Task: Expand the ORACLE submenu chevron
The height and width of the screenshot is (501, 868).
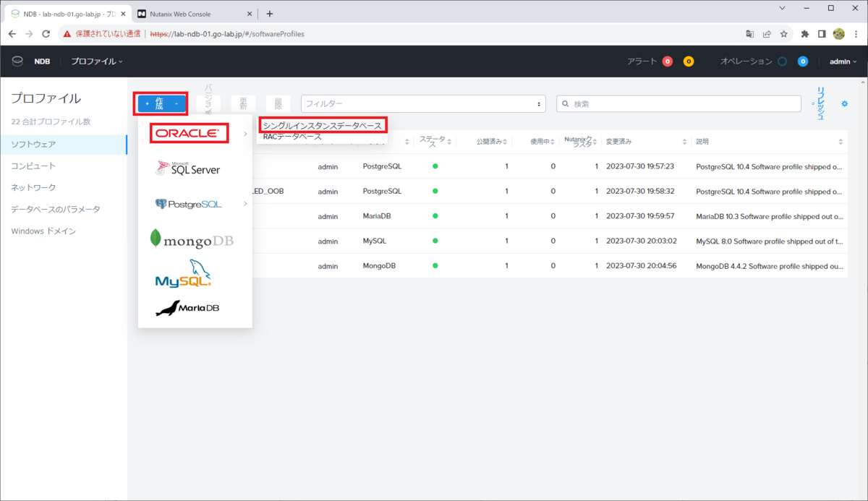Action: point(245,134)
